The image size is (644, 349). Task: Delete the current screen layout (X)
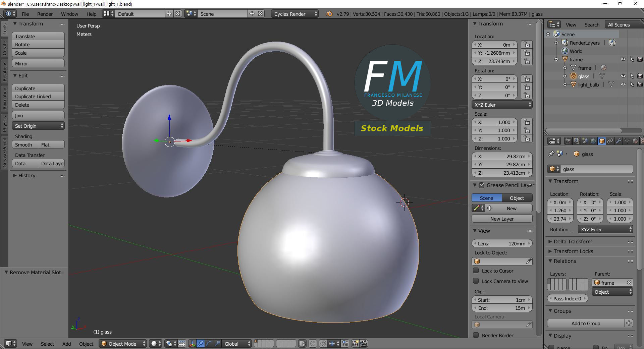178,14
